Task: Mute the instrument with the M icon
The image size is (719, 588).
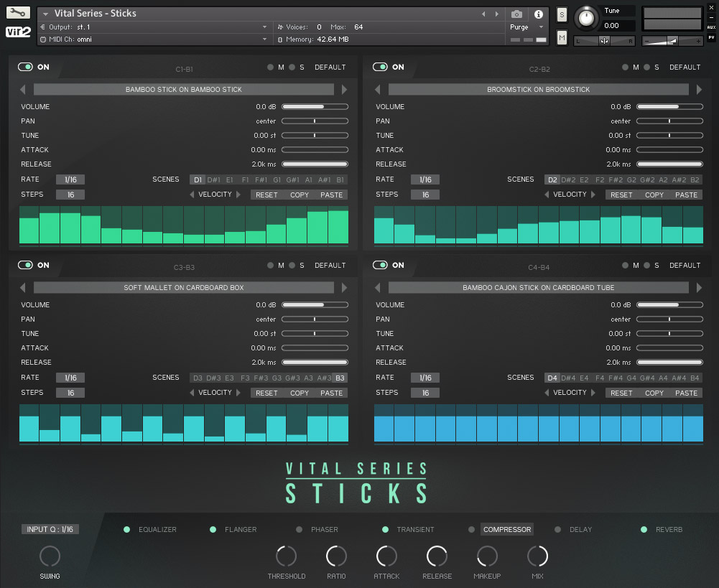Action: coord(562,37)
